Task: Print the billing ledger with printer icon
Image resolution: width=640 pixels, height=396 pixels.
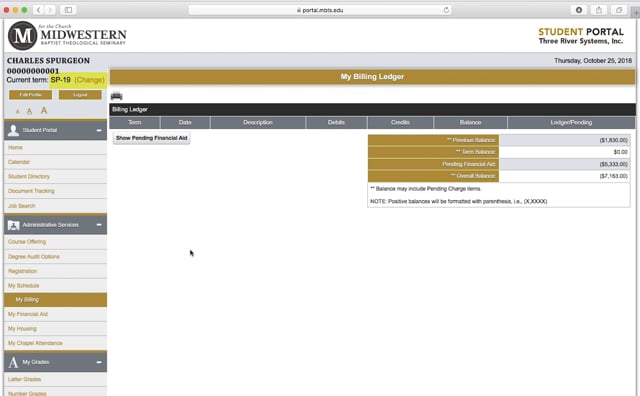Action: point(116,96)
